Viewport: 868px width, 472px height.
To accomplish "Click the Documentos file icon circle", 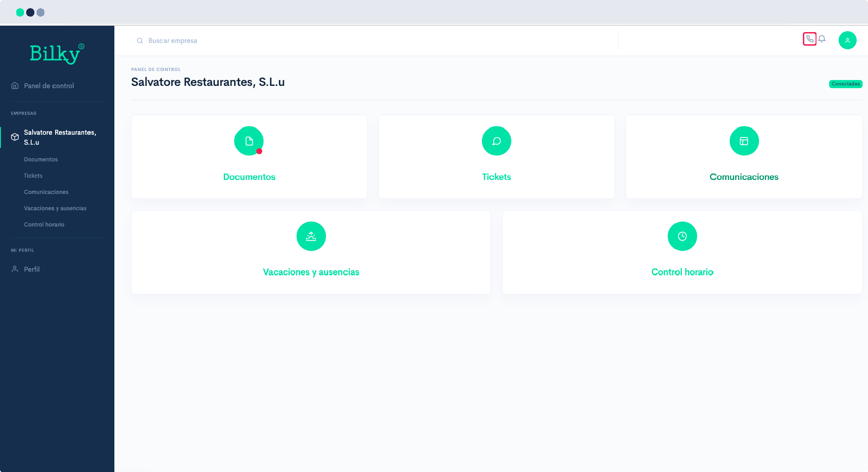I will tap(249, 141).
